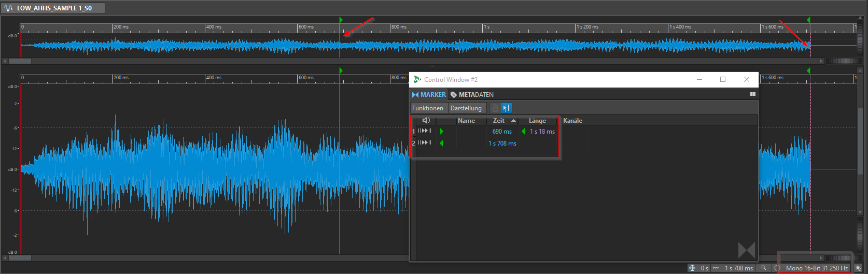Viewport: 868px width, 274px height.
Task: Click the star icon in the status bar
Action: [x=858, y=268]
